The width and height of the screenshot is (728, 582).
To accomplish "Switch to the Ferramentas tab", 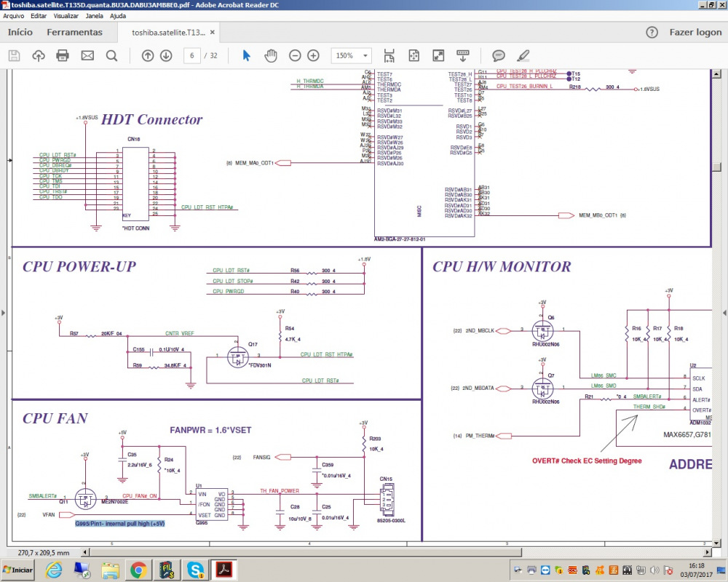I will click(74, 32).
